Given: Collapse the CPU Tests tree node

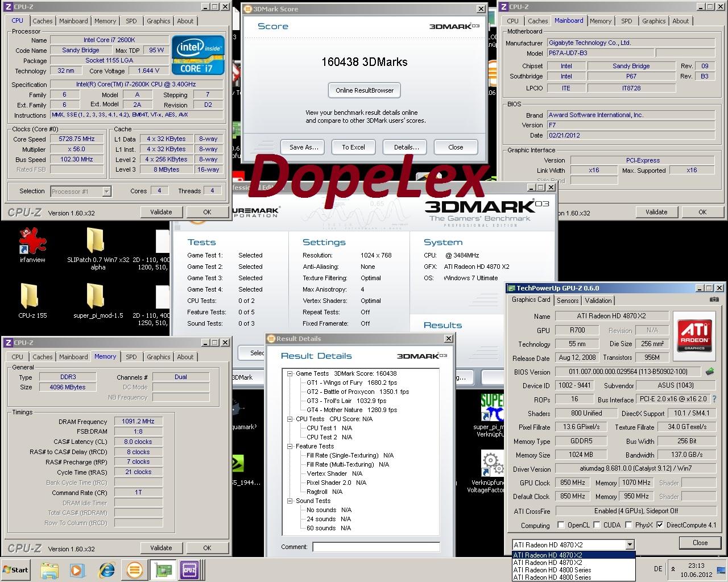Looking at the screenshot, I should (290, 419).
